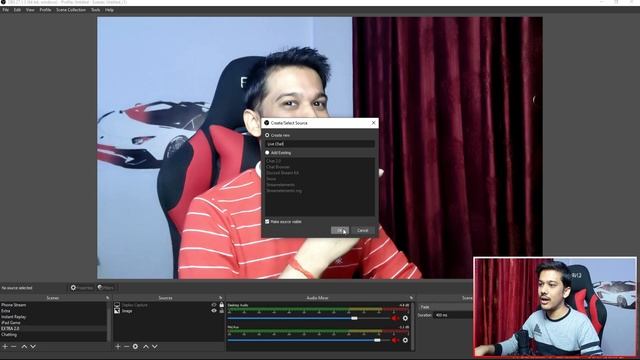Pop out Scenes dock icon
Viewport: 640px width, 360px height.
(107, 298)
